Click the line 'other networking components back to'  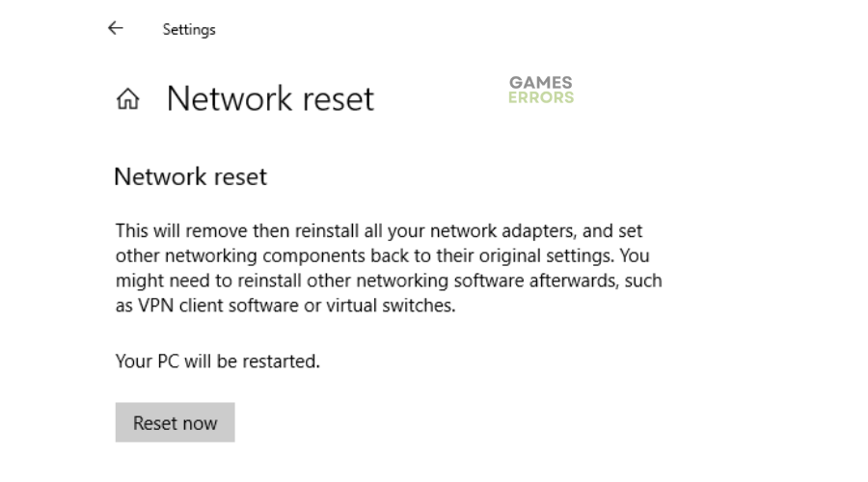coord(382,255)
